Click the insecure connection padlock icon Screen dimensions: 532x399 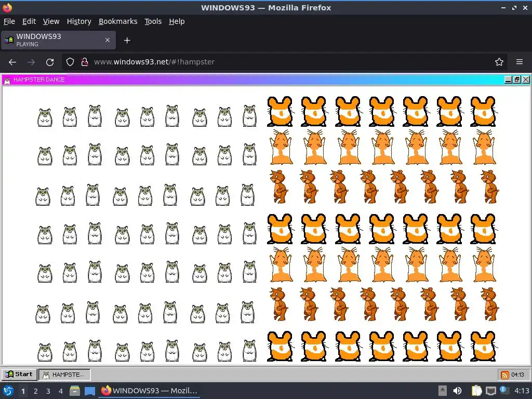coord(85,62)
